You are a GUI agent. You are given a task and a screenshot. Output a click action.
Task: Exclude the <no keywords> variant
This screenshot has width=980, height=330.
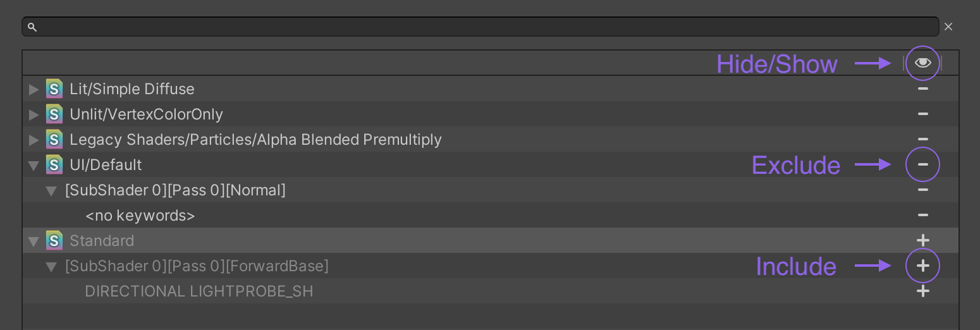click(x=922, y=215)
